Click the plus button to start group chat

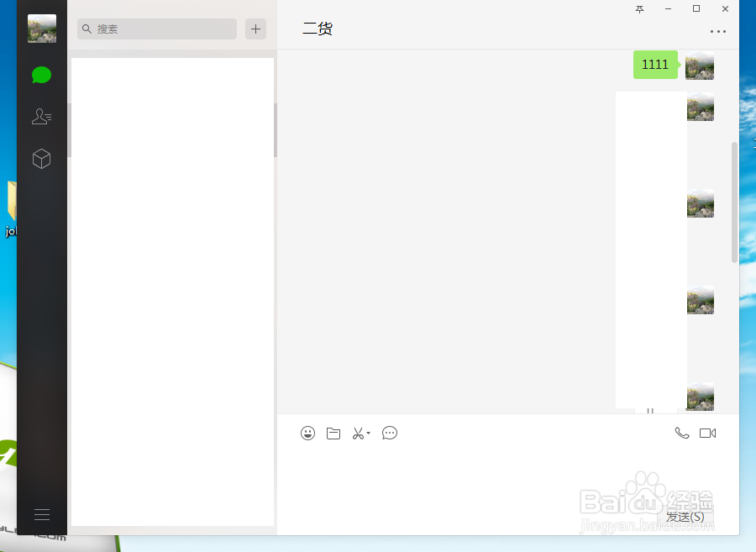(255, 29)
